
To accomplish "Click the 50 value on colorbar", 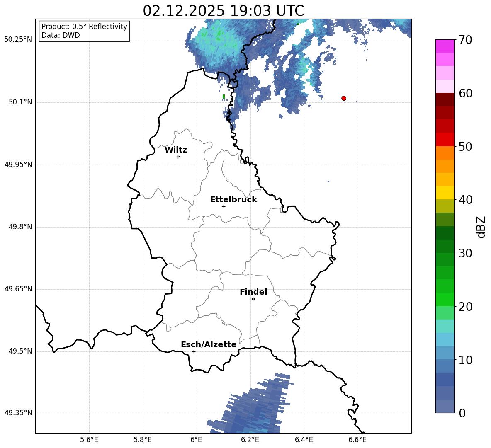I will point(465,147).
